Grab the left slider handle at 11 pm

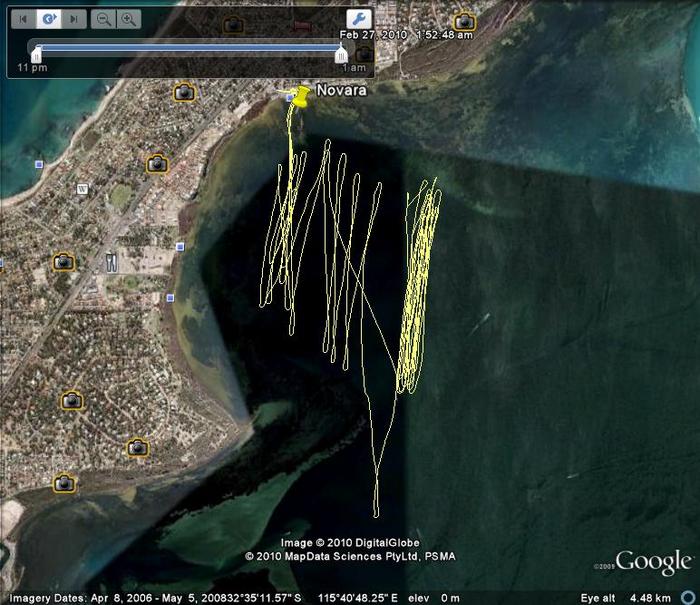click(36, 52)
